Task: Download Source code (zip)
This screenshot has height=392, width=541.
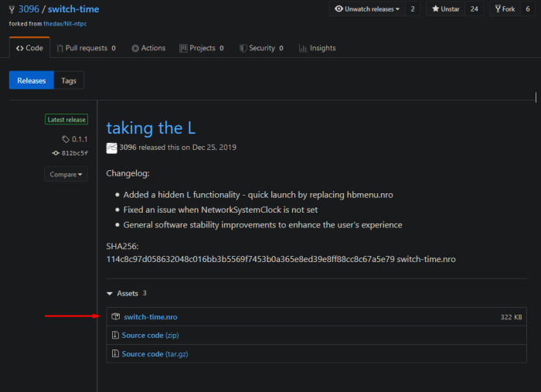Action: coord(150,335)
